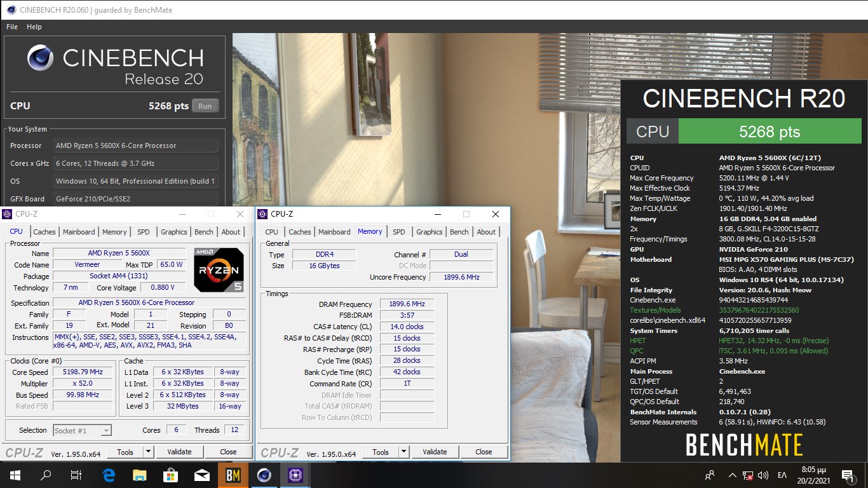Open File Explorer from taskbar
Viewport: 868px width, 488px height.
[x=140, y=475]
